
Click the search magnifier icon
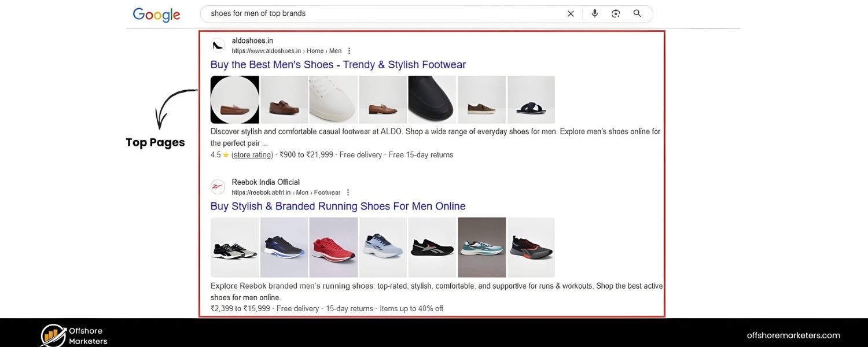637,13
